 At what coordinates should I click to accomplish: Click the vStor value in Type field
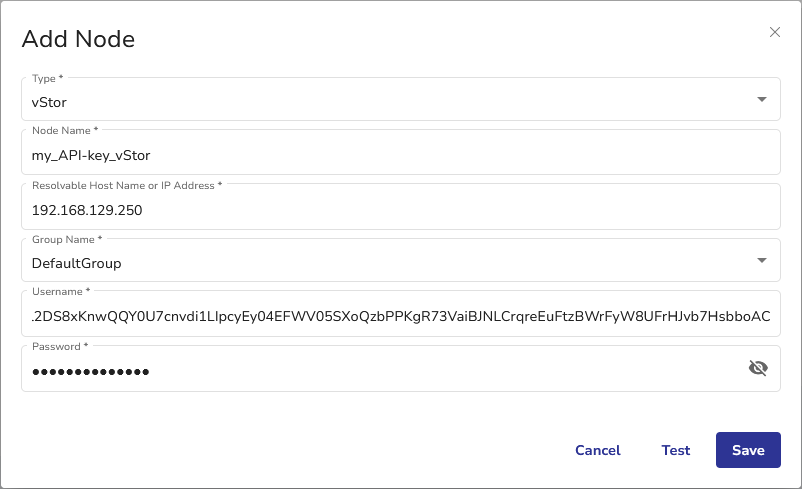tap(50, 101)
